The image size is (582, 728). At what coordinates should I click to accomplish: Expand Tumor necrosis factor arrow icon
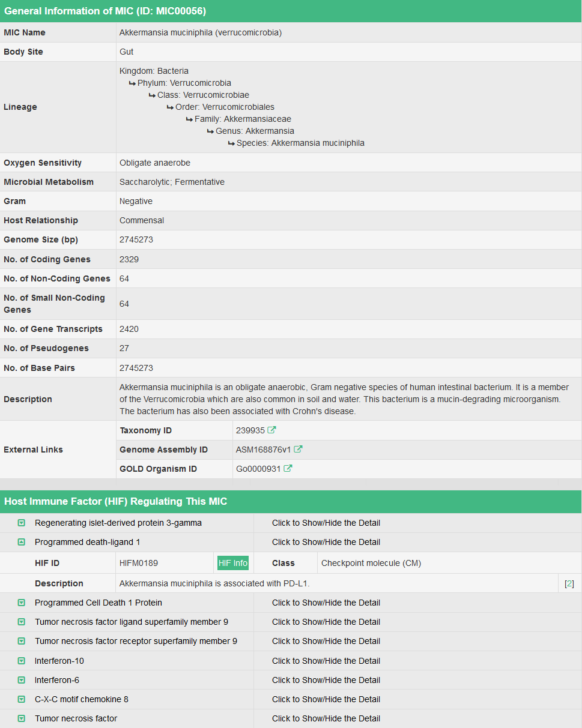click(x=22, y=718)
